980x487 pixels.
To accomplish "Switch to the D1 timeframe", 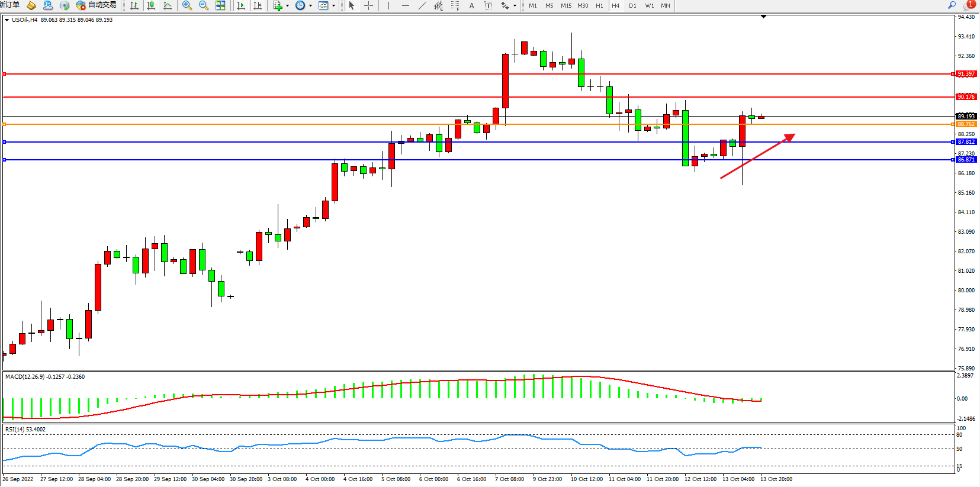I will click(x=632, y=6).
